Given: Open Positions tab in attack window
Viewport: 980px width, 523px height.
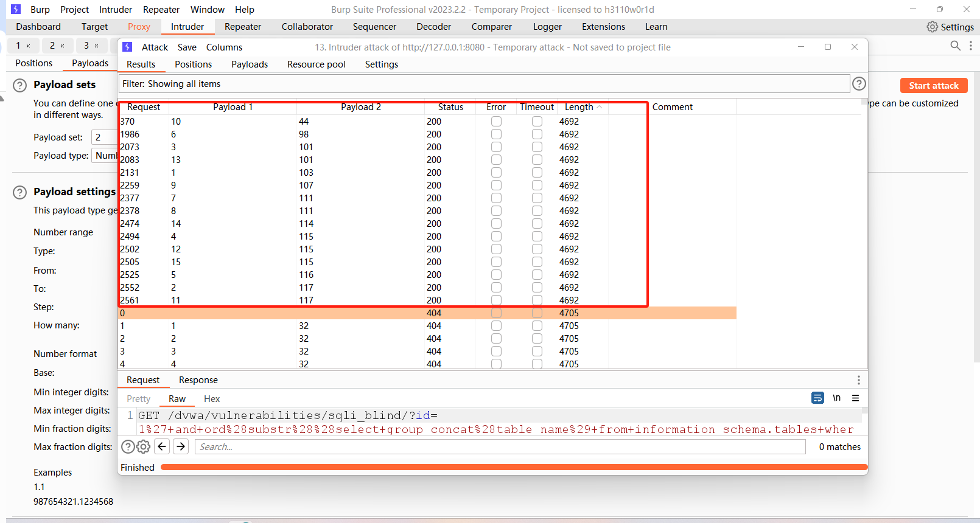Looking at the screenshot, I should (x=194, y=64).
